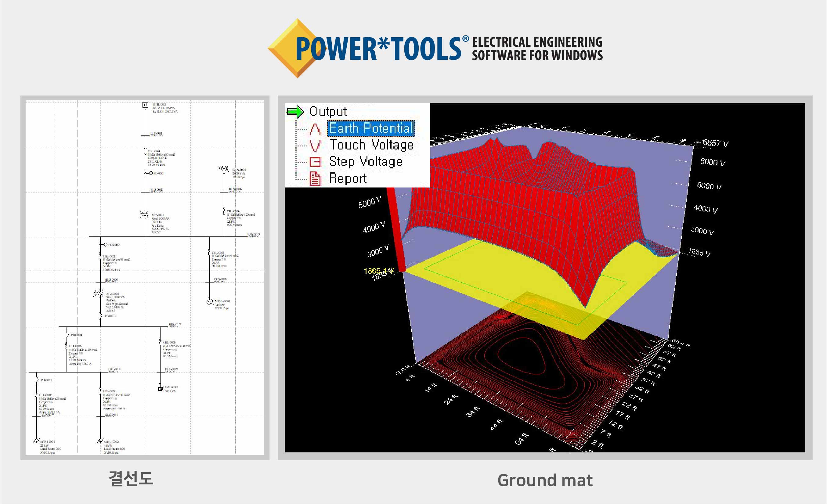Viewport: 827px width, 504px height.
Task: Select the GEN-0001 generator symbol
Action: pos(224,168)
